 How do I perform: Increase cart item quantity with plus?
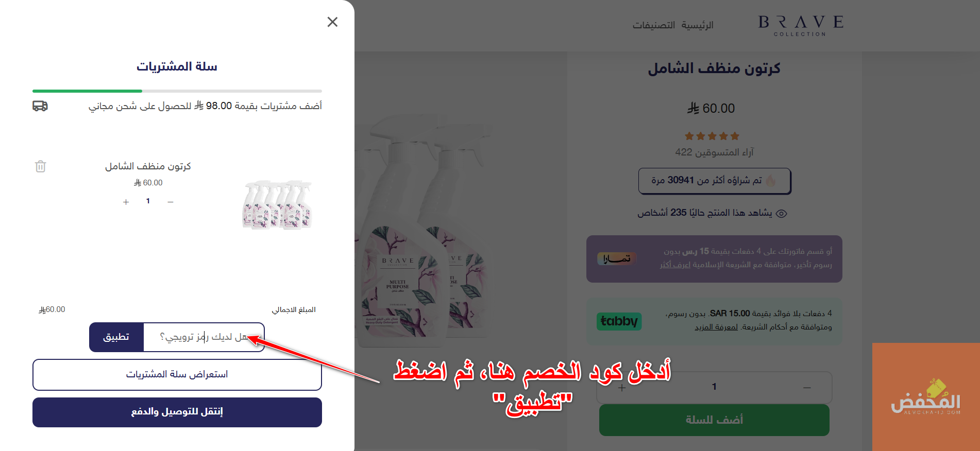126,202
